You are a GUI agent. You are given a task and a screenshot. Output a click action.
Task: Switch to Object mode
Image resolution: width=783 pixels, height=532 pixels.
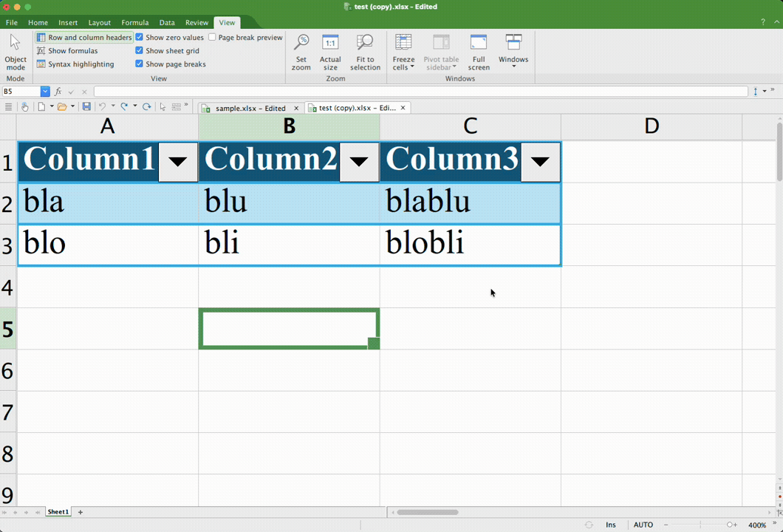(x=16, y=52)
